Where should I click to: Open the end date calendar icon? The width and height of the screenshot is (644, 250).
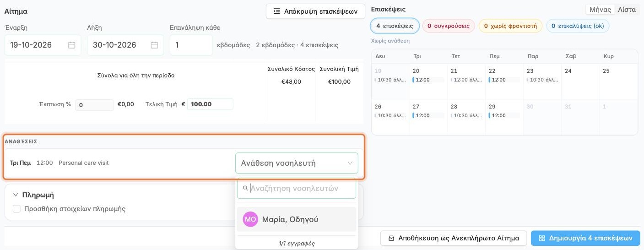click(154, 45)
